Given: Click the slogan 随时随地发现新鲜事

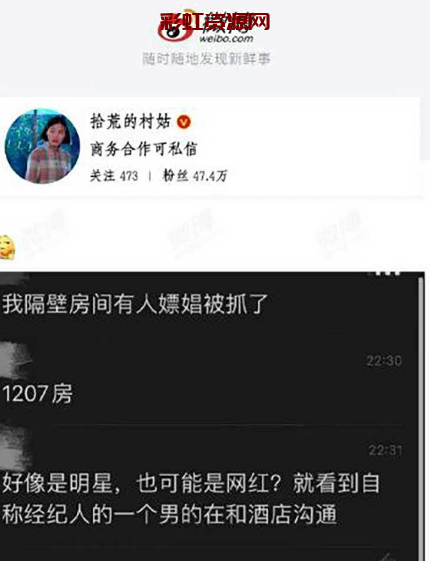Looking at the screenshot, I should click(206, 59).
